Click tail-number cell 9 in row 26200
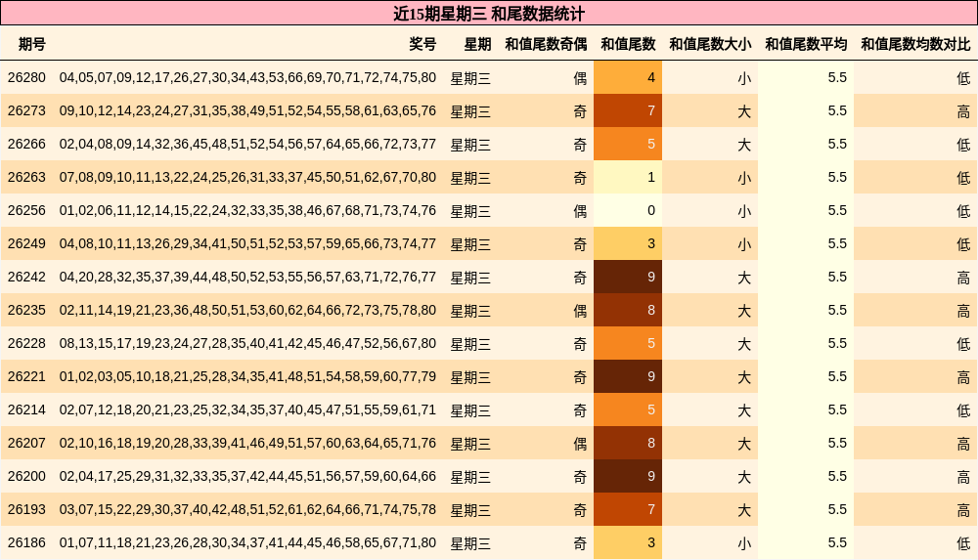 click(x=628, y=476)
